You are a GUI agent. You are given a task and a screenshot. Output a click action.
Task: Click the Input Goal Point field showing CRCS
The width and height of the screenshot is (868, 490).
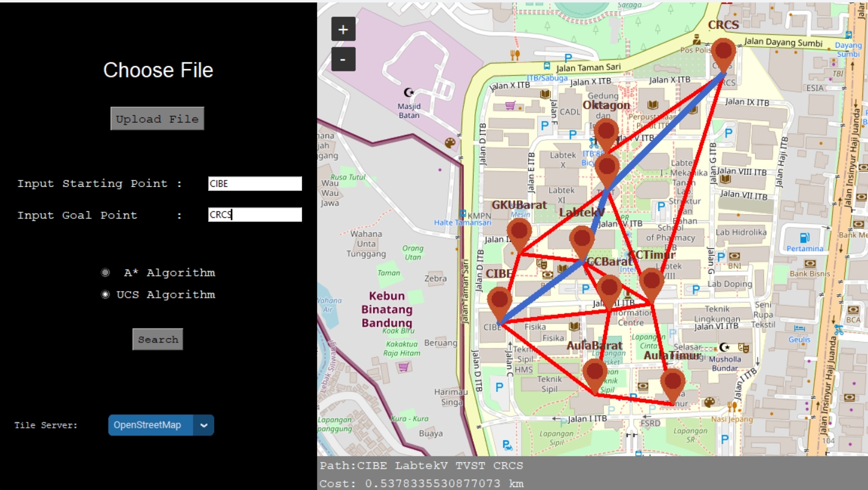click(255, 215)
